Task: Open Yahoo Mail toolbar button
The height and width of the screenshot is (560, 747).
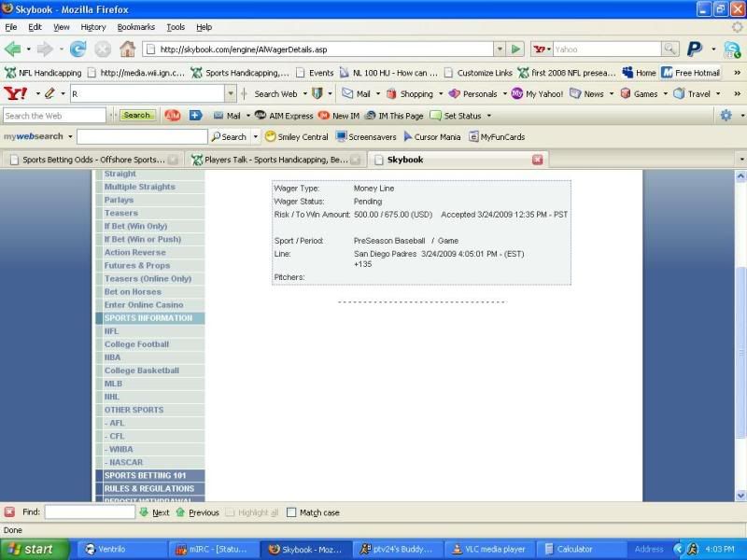Action: click(x=357, y=94)
